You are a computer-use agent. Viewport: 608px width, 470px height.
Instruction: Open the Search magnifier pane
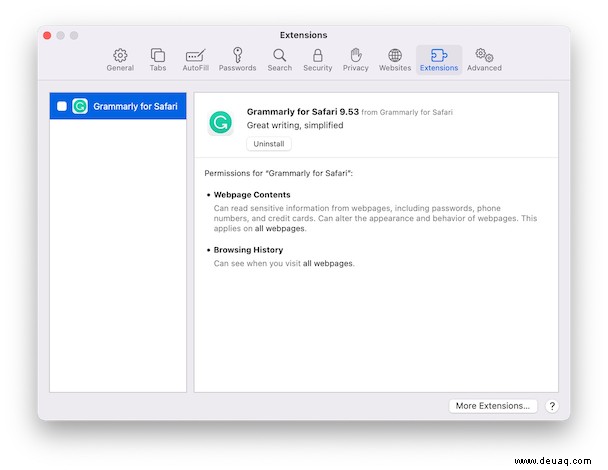coord(280,60)
